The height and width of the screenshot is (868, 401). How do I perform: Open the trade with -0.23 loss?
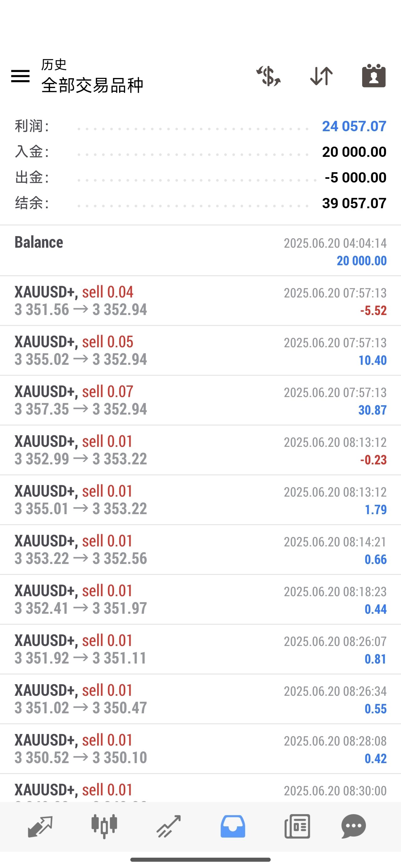pos(200,450)
